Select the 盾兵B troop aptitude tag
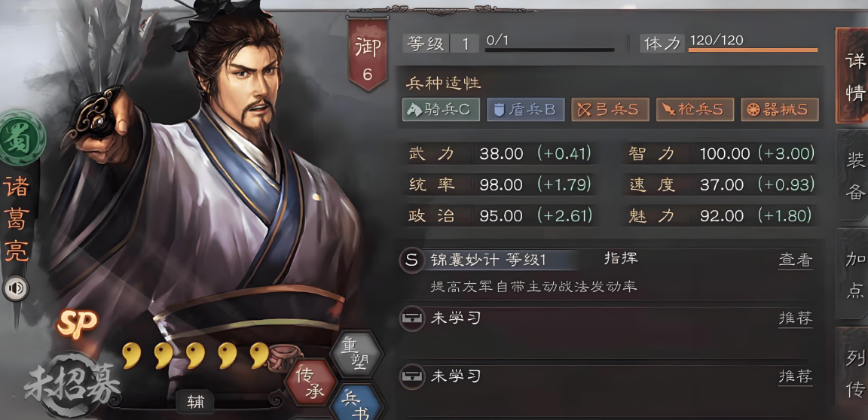The height and width of the screenshot is (420, 868). tap(525, 109)
